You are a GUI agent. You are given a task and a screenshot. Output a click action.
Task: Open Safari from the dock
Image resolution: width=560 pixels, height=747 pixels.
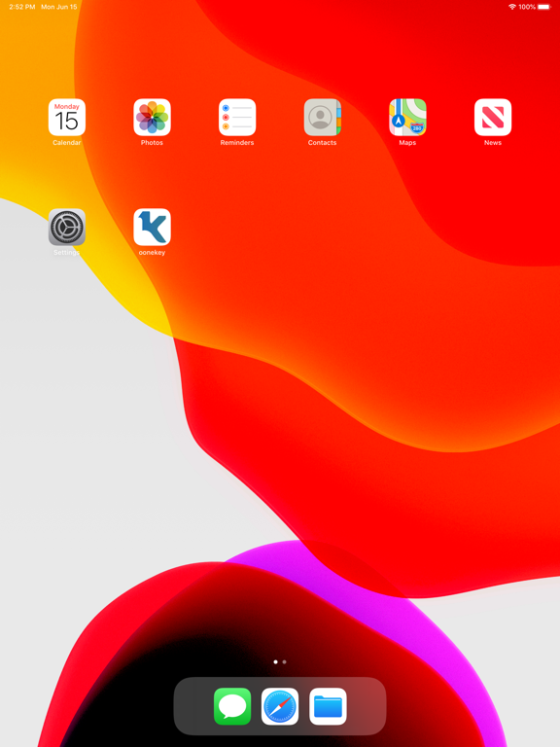coord(280,706)
